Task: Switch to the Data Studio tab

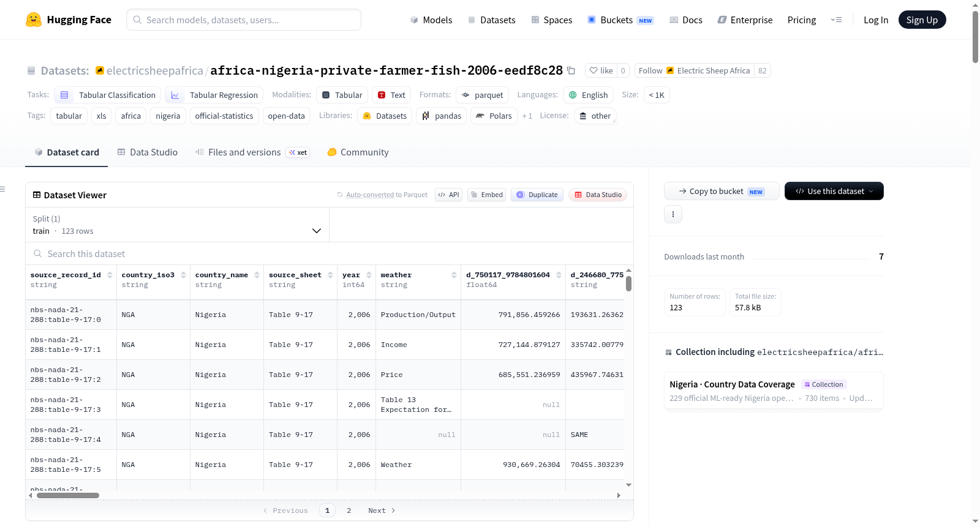Action: click(x=148, y=152)
